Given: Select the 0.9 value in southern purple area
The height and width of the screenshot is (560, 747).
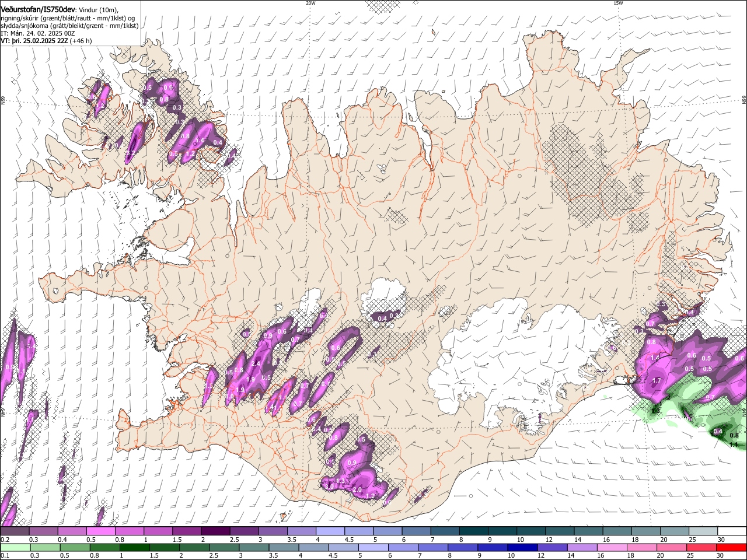Looking at the screenshot, I should point(351,463).
